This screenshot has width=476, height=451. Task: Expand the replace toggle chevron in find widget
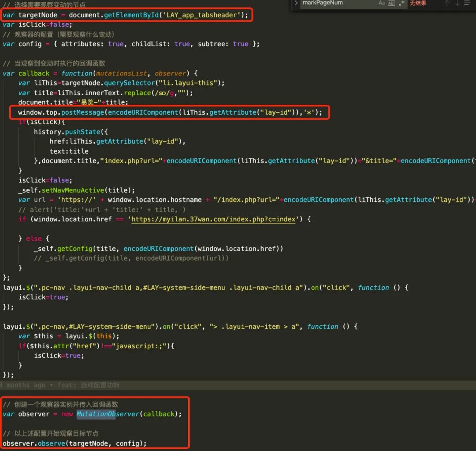pyautogui.click(x=296, y=3)
